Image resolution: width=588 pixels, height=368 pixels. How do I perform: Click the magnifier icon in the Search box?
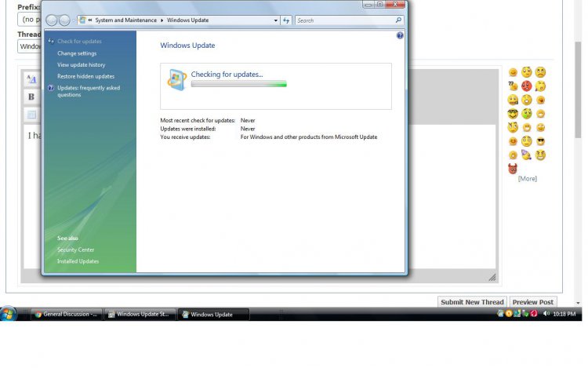[x=398, y=20]
